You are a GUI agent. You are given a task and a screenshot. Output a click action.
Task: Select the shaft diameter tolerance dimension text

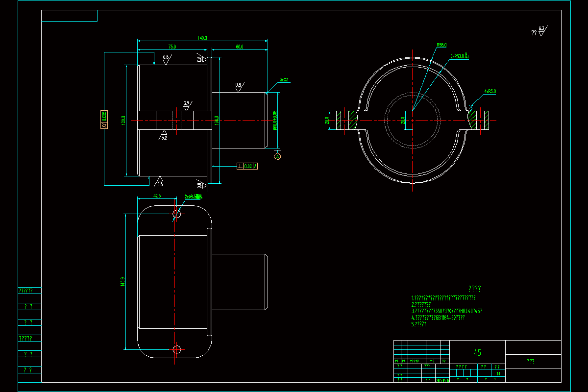point(275,120)
